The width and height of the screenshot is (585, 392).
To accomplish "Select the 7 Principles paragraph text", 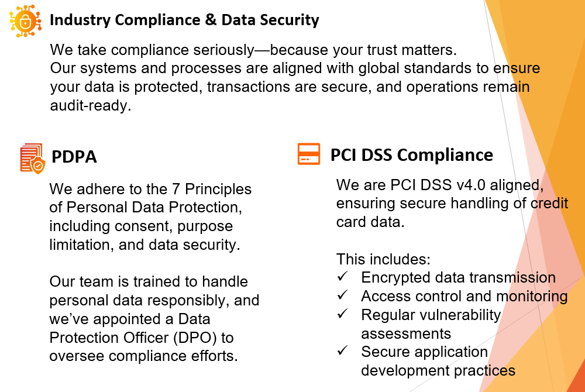I will tap(150, 216).
